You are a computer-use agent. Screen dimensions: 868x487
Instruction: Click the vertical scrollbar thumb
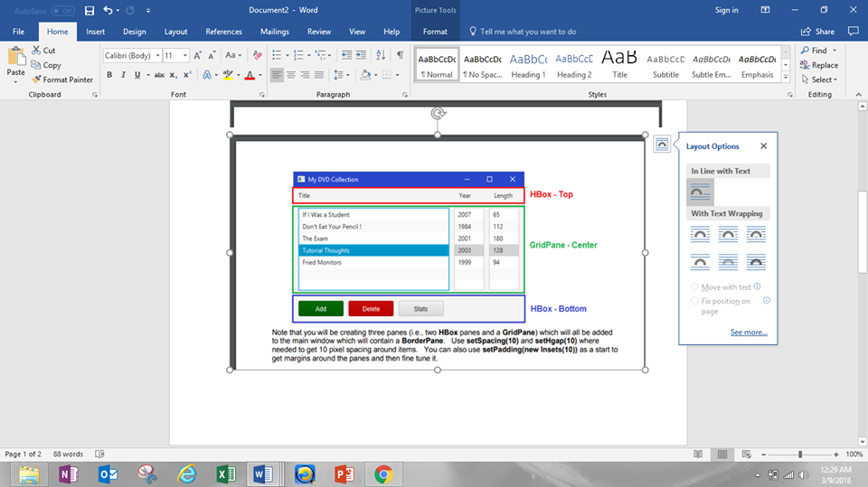862,231
